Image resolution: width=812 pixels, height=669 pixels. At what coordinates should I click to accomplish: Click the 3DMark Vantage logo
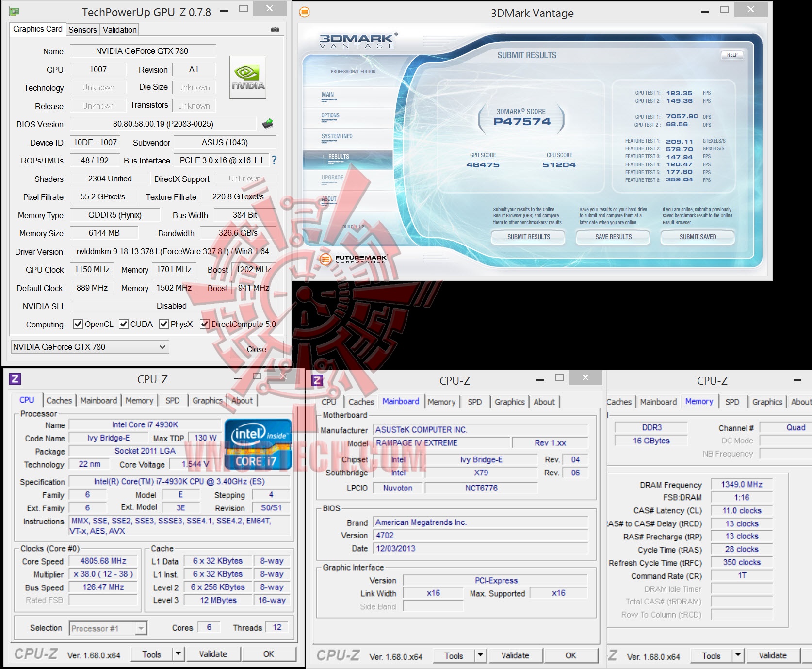(358, 41)
